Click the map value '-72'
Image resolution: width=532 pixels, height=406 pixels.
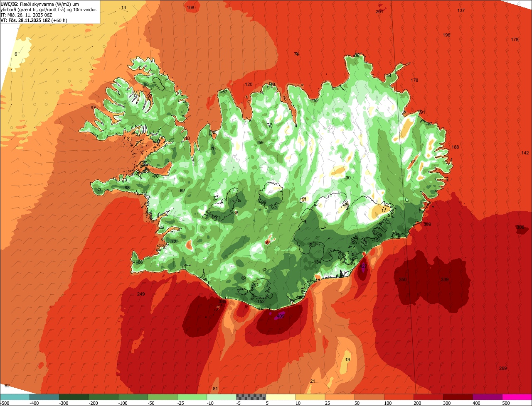173,242
